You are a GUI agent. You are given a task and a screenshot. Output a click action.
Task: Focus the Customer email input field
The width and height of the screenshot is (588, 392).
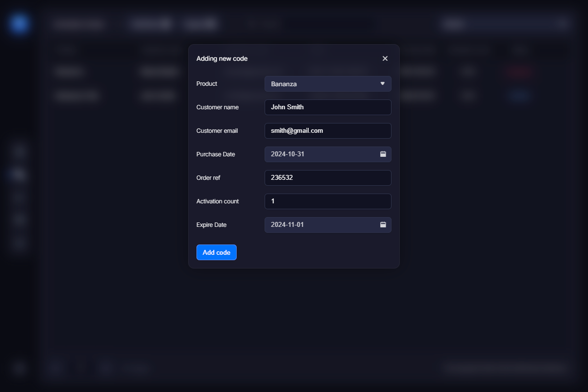pos(327,131)
